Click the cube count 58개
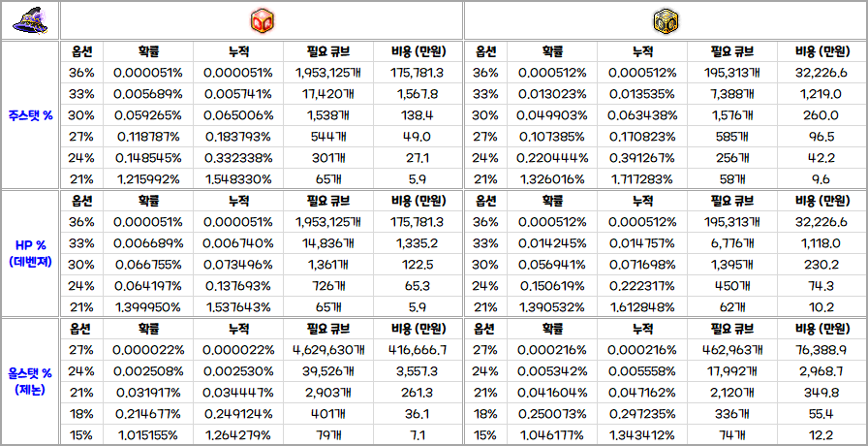This screenshot has height=446, width=868. coord(732,179)
